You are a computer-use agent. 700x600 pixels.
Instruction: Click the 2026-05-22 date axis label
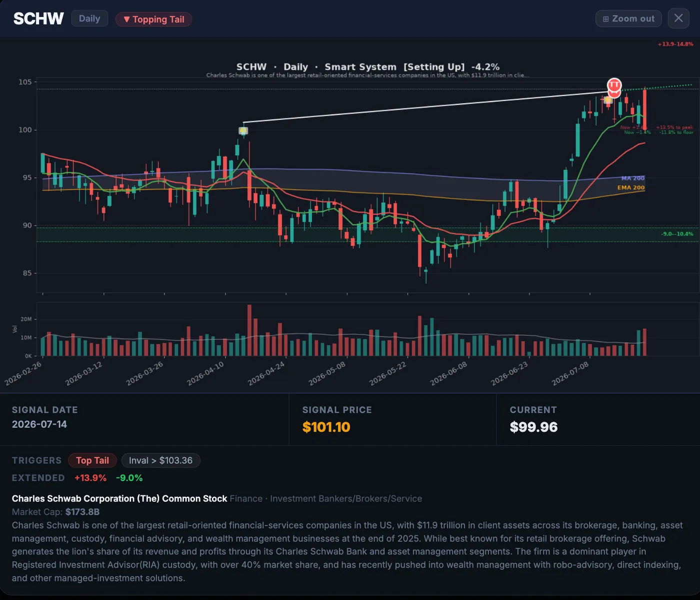coord(388,374)
